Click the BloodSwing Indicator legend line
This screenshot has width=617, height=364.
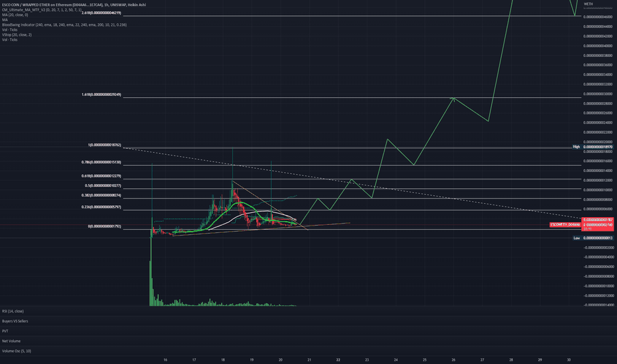point(64,24)
